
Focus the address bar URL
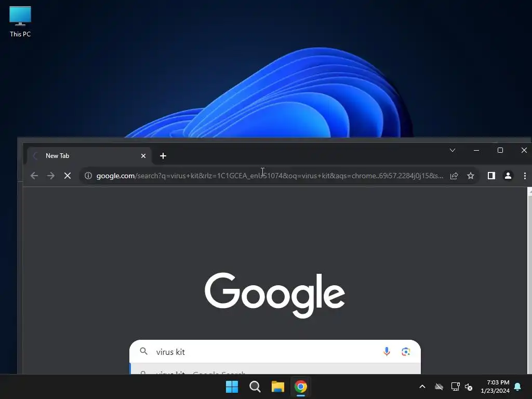(x=270, y=176)
